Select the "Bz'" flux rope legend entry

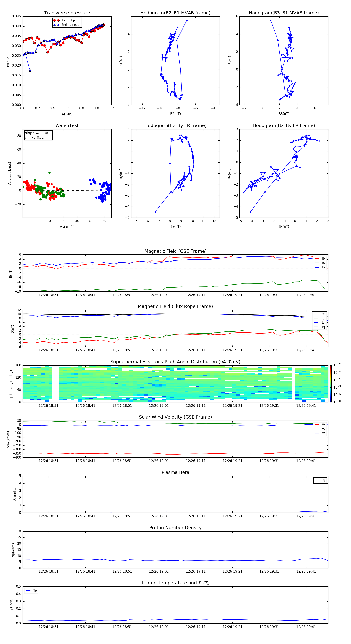(x=320, y=323)
